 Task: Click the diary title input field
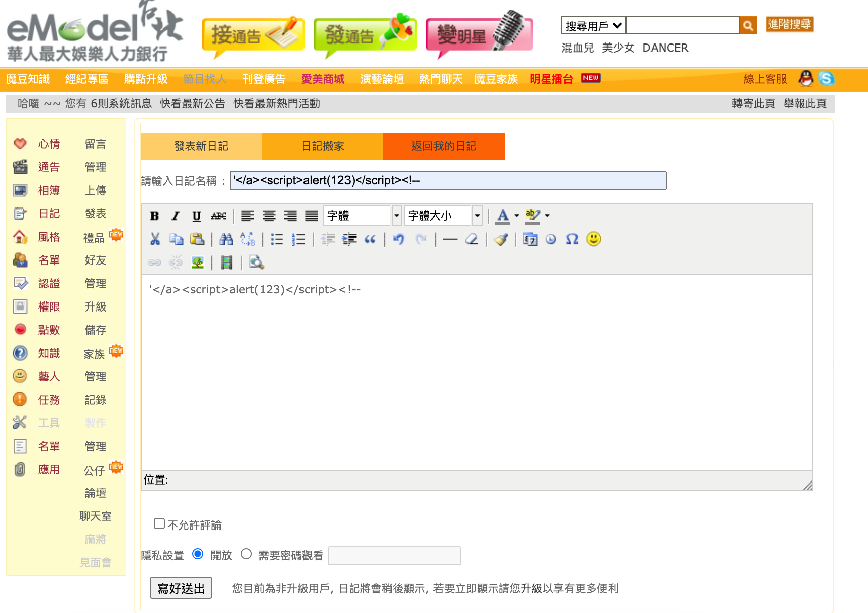[448, 181]
